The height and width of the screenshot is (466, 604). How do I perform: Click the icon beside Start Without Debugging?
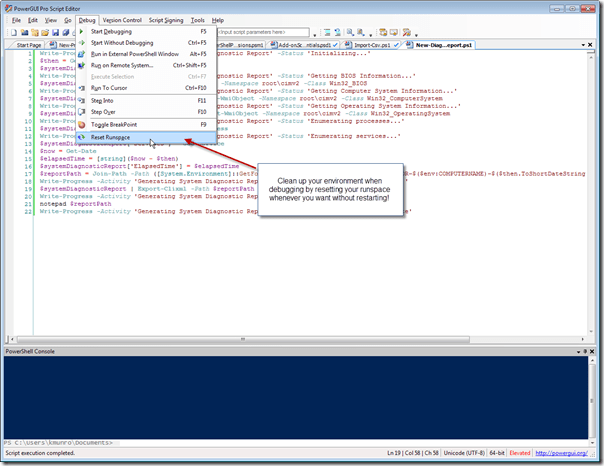click(x=81, y=43)
